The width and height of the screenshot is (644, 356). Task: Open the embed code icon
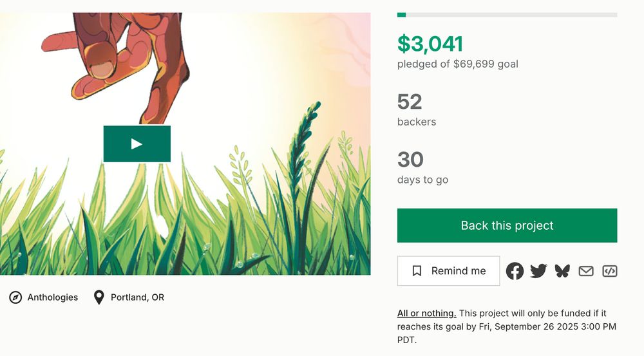pos(610,271)
